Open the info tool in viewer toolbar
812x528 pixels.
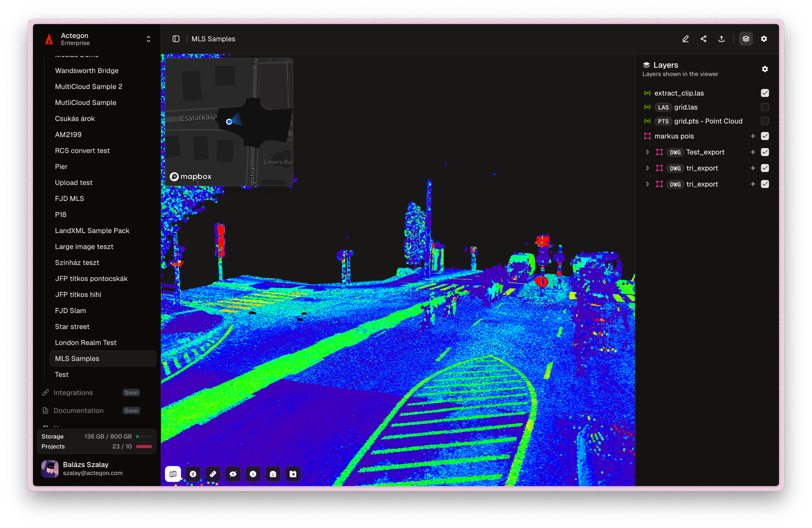pyautogui.click(x=253, y=474)
